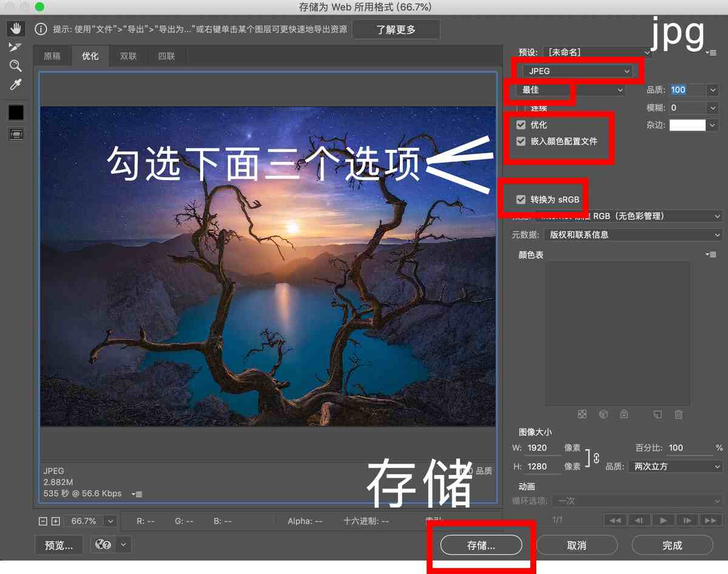Open the browser preview dropdown arrow
Viewport: 728px width, 574px height.
tap(124, 545)
